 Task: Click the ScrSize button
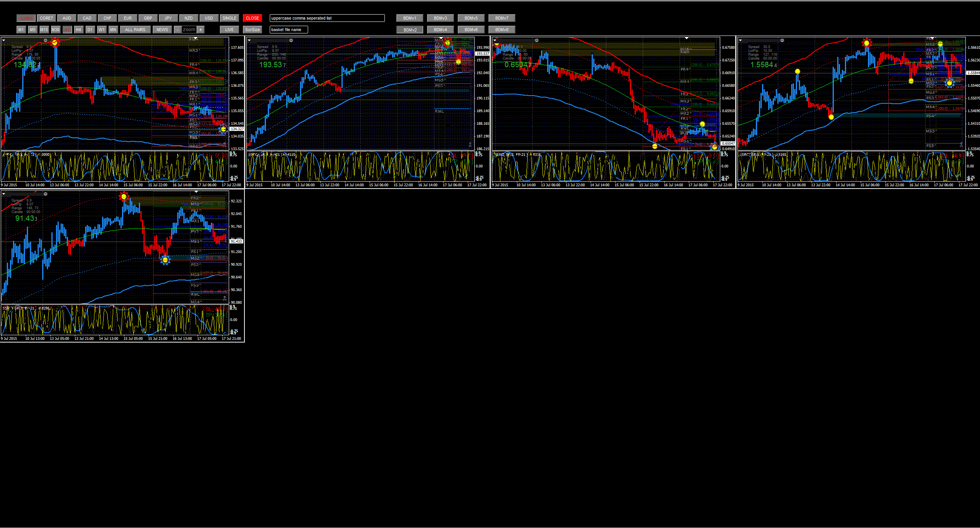pos(252,30)
